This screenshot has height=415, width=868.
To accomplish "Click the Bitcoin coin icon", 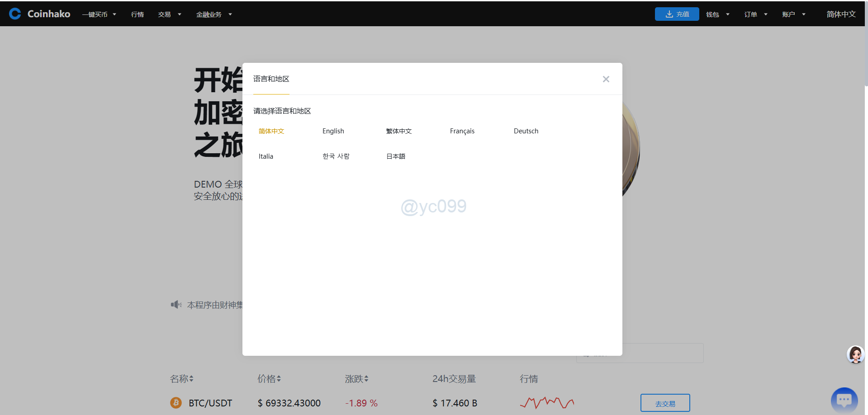I will pos(175,403).
